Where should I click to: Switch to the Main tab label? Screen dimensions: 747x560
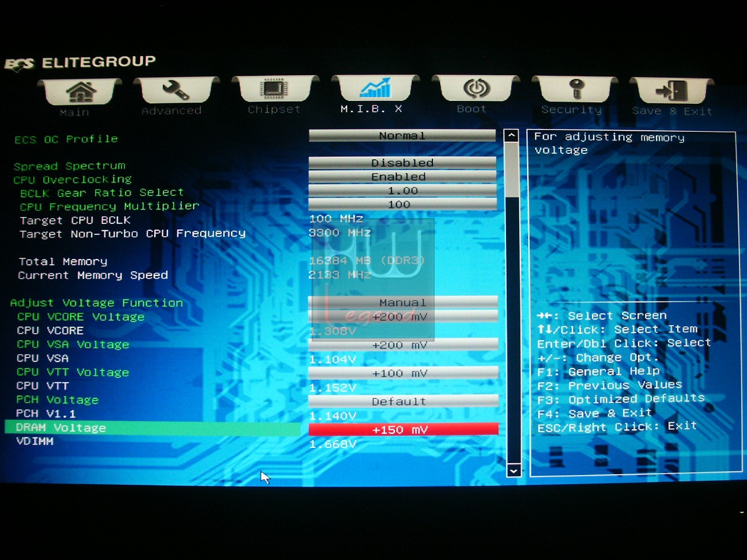click(74, 112)
